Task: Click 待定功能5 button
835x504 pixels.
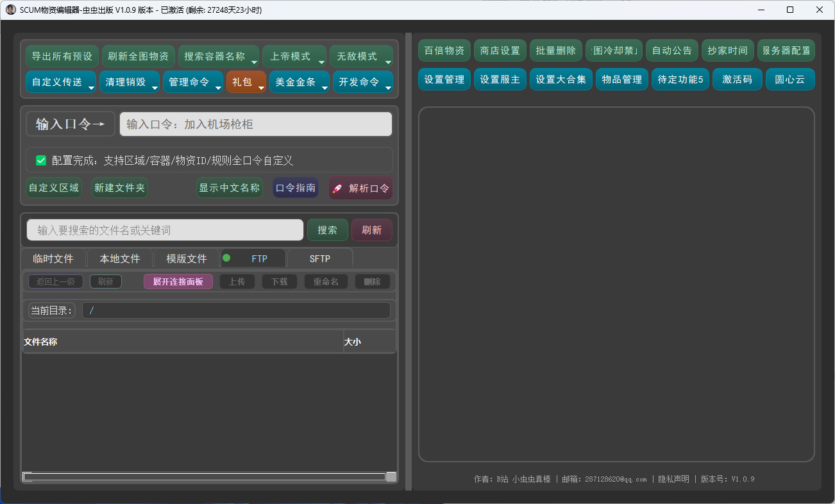Action: tap(680, 80)
